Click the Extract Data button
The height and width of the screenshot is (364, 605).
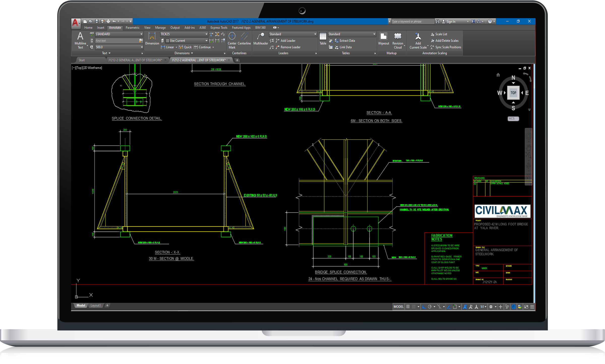(347, 41)
